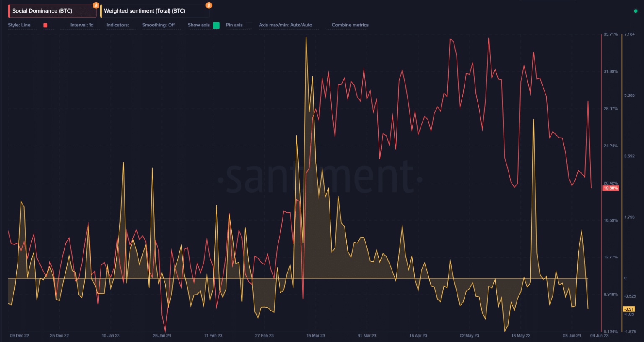Click the red 19.88% current value badge
The width and height of the screenshot is (644, 342).
point(610,188)
